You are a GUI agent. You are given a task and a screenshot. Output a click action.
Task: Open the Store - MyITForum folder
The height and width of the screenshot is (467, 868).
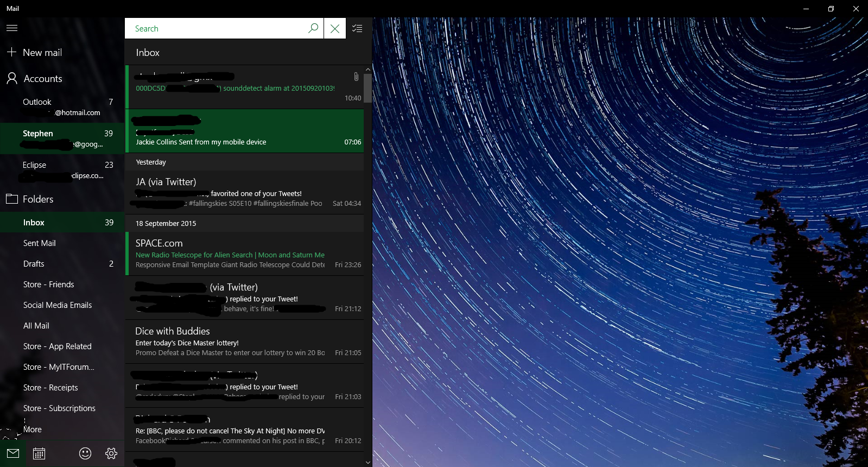[62, 367]
